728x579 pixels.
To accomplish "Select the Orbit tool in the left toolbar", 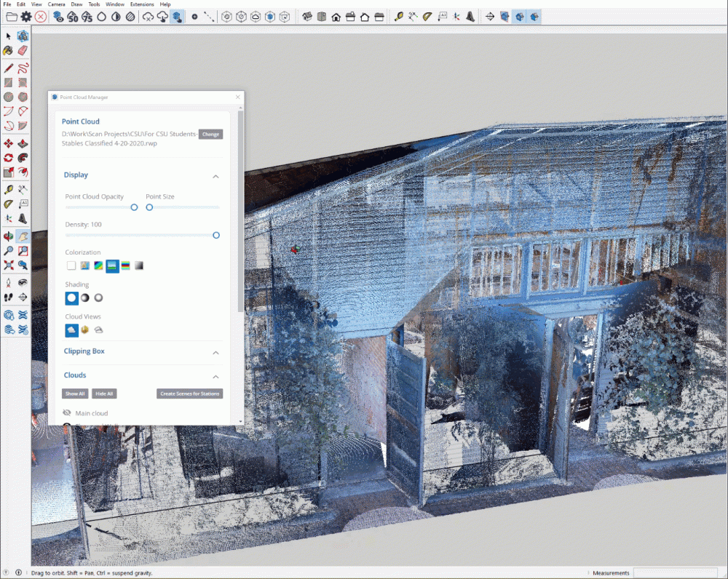I will click(x=9, y=235).
